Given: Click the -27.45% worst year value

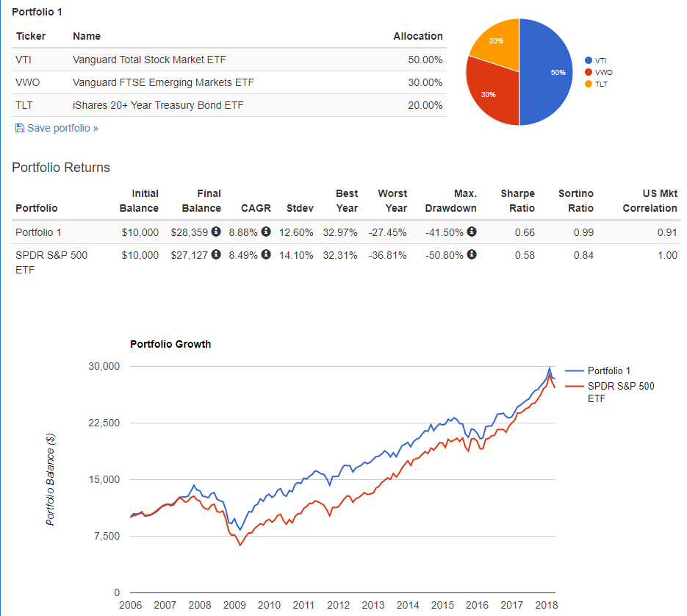Looking at the screenshot, I should pos(388,232).
